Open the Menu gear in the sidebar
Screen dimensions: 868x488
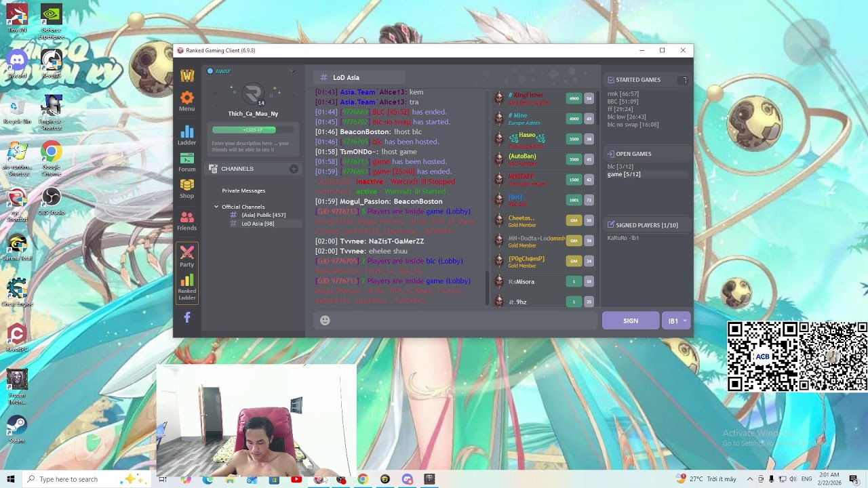(x=187, y=102)
